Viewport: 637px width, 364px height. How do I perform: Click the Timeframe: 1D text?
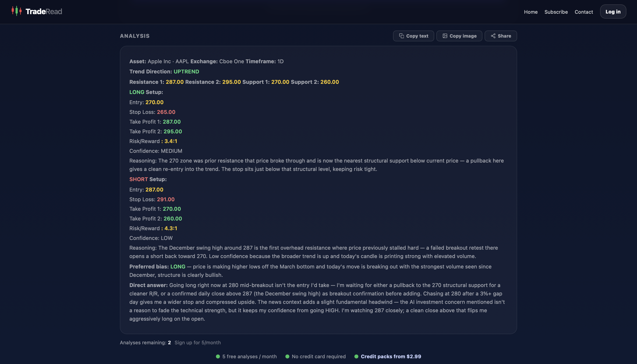265,61
